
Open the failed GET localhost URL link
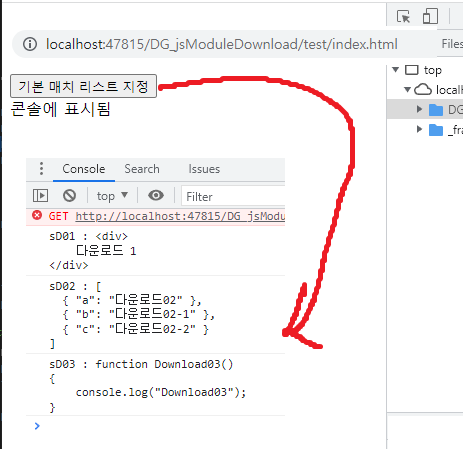(x=180, y=216)
